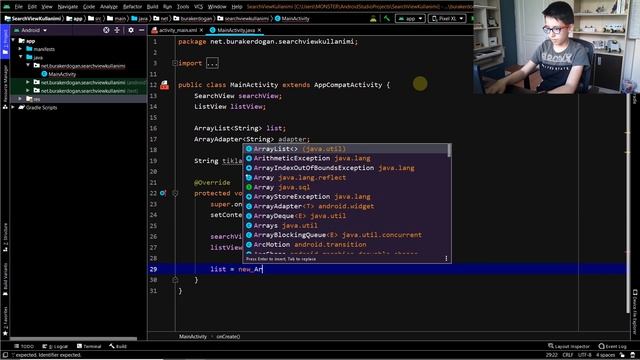Click the burakerdogan breadcrumb in navigation bar
Image resolution: width=640 pixels, height=360 pixels.
[192, 18]
